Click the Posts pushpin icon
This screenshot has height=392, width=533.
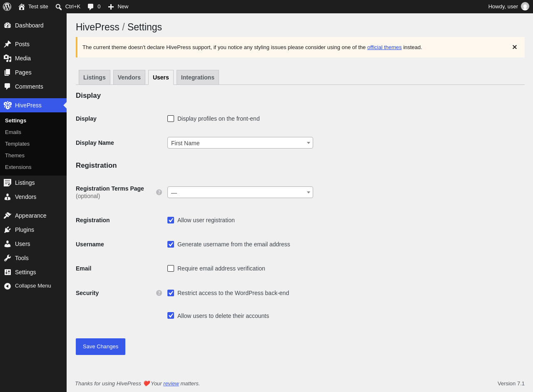(7, 44)
